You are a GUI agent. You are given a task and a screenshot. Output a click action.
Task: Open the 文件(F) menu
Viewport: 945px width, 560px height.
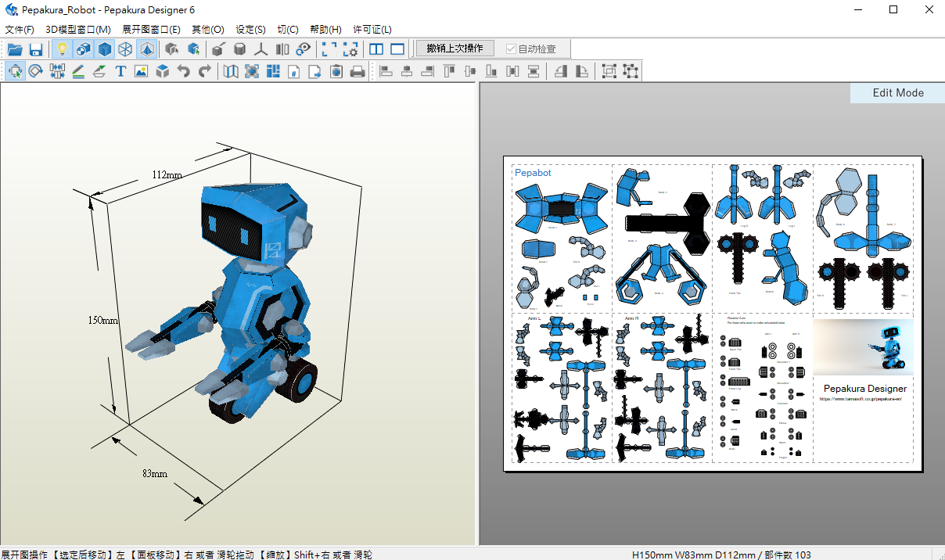20,30
